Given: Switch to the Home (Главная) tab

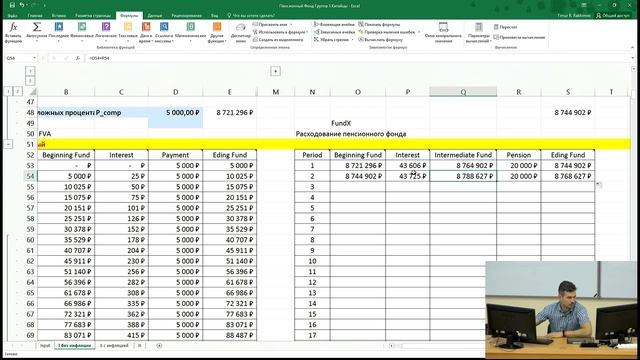Looking at the screenshot, I should [x=35, y=16].
